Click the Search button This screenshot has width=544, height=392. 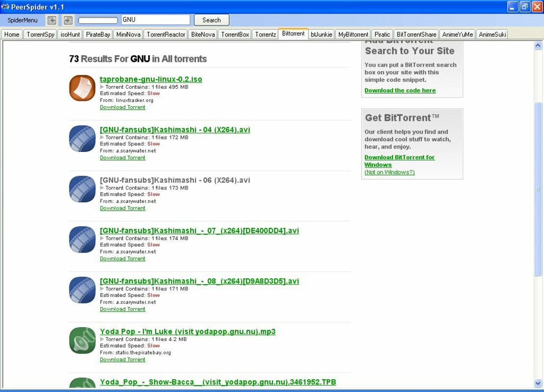point(212,20)
